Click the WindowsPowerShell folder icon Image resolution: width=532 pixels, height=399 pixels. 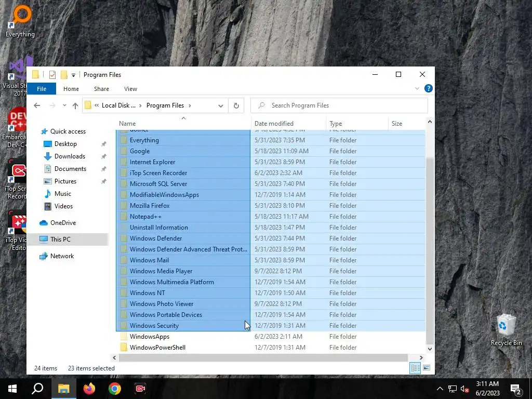(x=124, y=348)
